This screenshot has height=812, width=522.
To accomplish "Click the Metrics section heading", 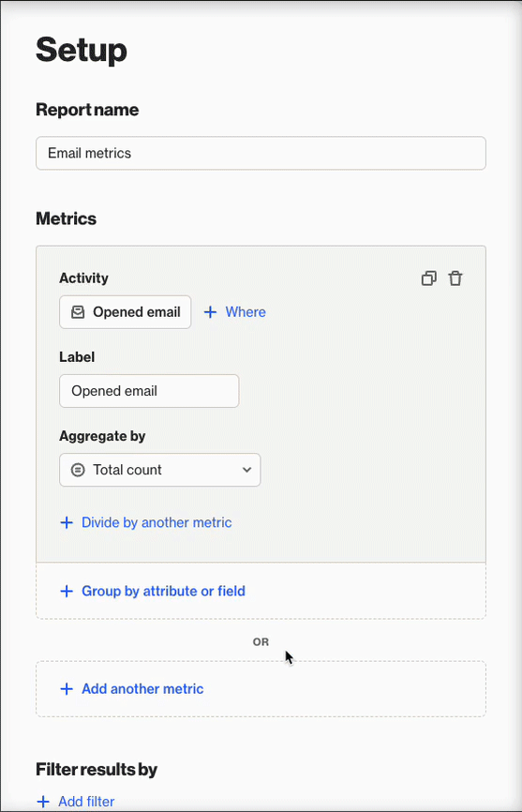I will click(x=67, y=218).
